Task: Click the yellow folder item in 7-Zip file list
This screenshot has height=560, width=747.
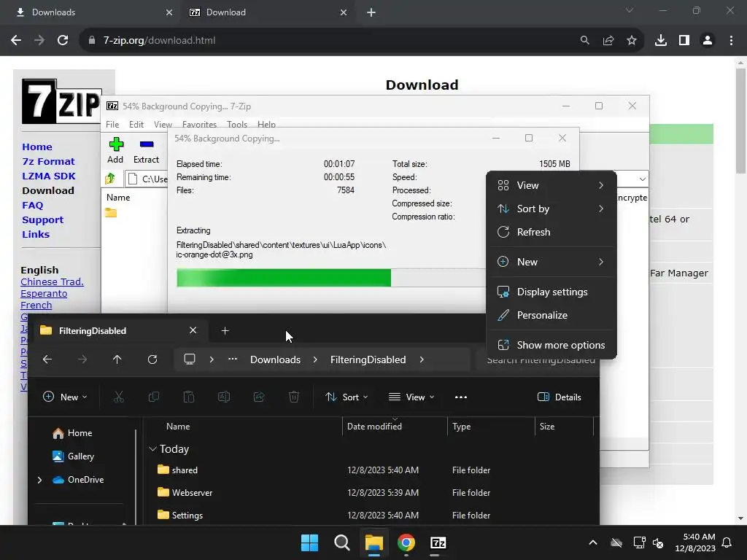Action: (x=111, y=213)
